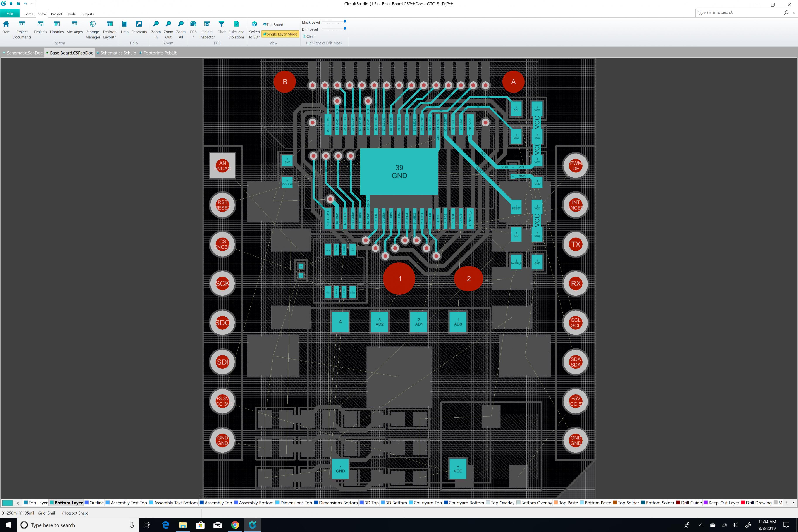Select the Drill Drawing layer tab

pyautogui.click(x=756, y=503)
